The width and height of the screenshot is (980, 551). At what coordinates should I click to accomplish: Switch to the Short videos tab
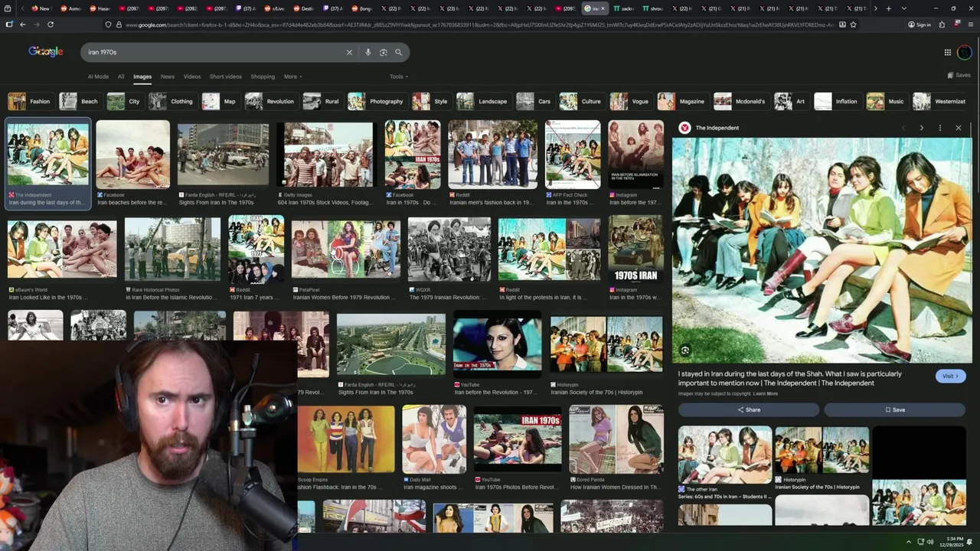point(226,77)
